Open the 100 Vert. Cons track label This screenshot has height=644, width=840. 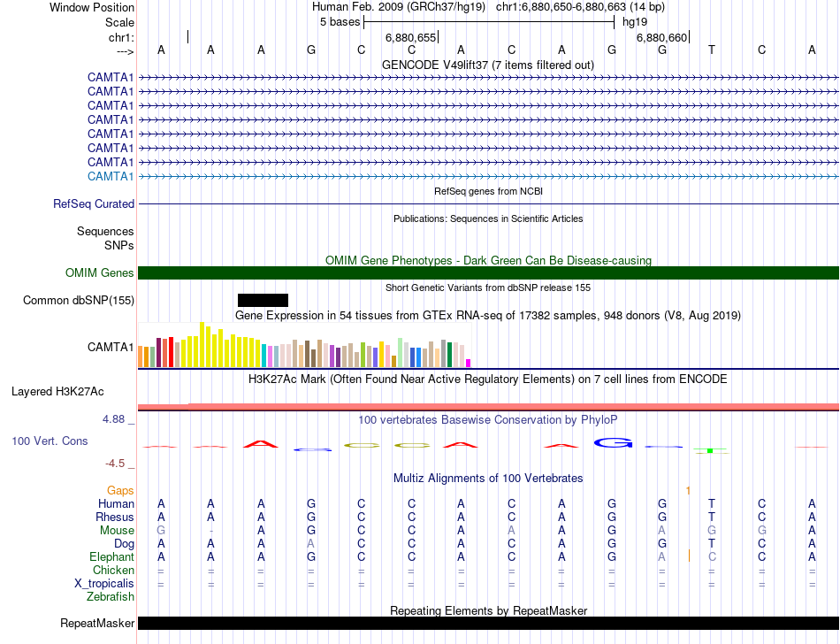click(50, 441)
